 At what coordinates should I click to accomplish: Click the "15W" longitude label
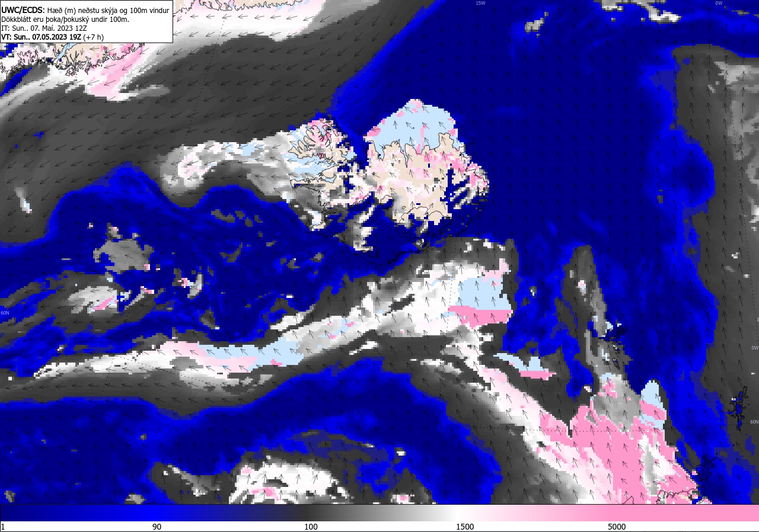(480, 3)
